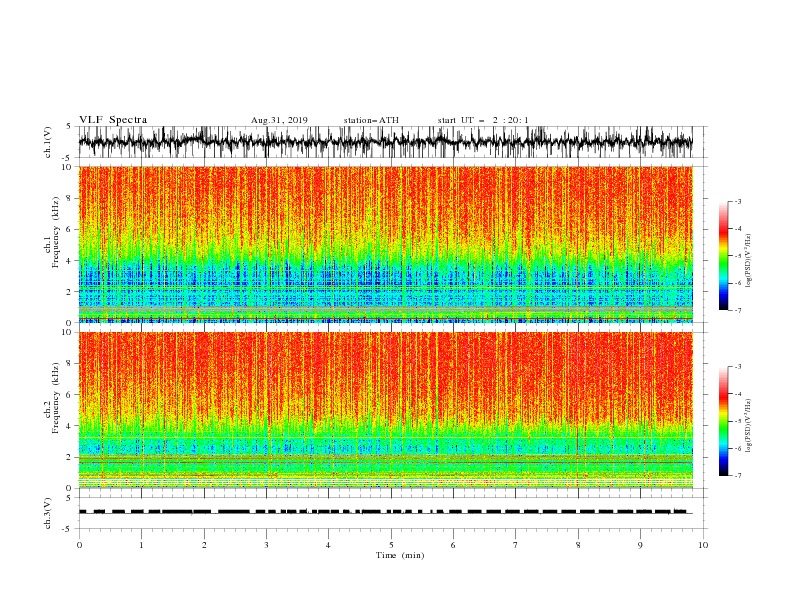
Task: Click the time axis tick label '8'
Action: (x=578, y=545)
